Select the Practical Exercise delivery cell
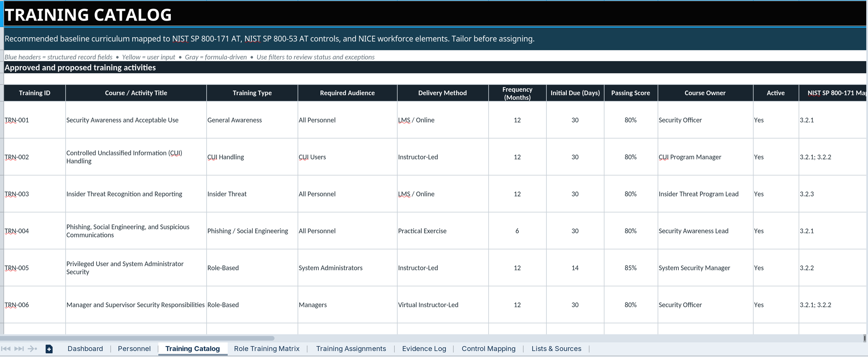The width and height of the screenshot is (868, 357). point(442,231)
